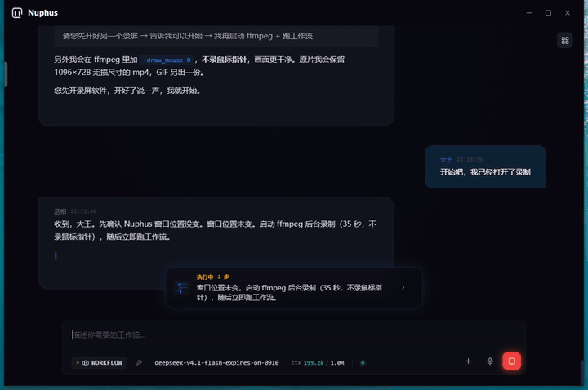Click the microphone voice input icon
The width and height of the screenshot is (588, 390).
point(490,361)
